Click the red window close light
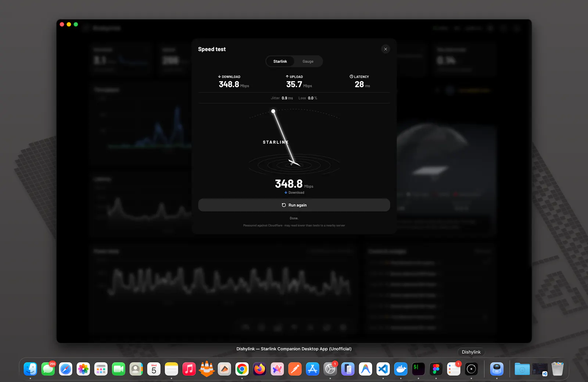Image resolution: width=588 pixels, height=382 pixels. pos(62,24)
